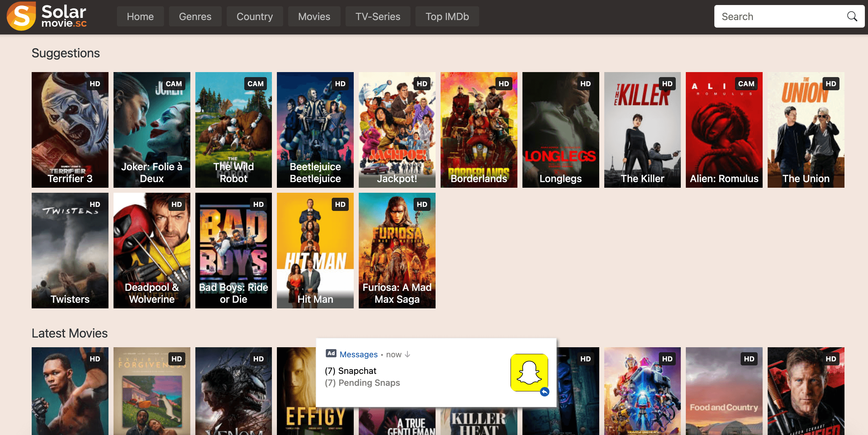Image resolution: width=868 pixels, height=435 pixels.
Task: Toggle CAM label on The Wild Robot
Action: pos(256,83)
